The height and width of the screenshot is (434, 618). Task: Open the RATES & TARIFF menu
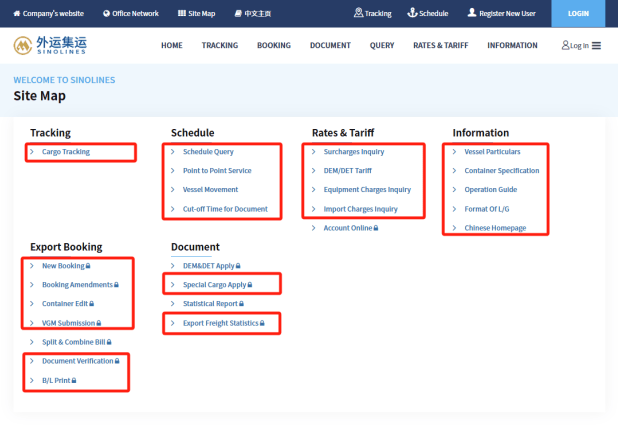(x=441, y=45)
